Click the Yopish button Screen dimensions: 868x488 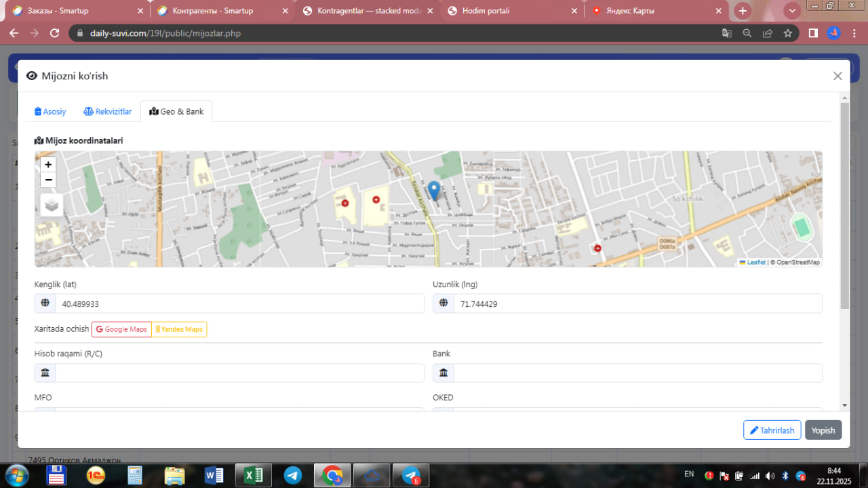point(823,430)
